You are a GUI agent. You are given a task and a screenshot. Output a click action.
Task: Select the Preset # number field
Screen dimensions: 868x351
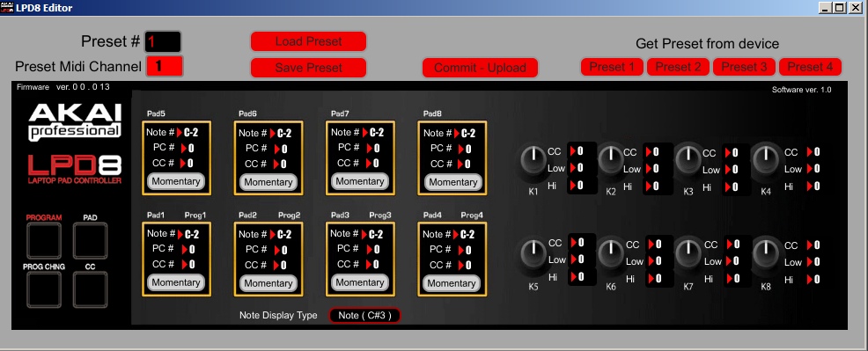(163, 41)
